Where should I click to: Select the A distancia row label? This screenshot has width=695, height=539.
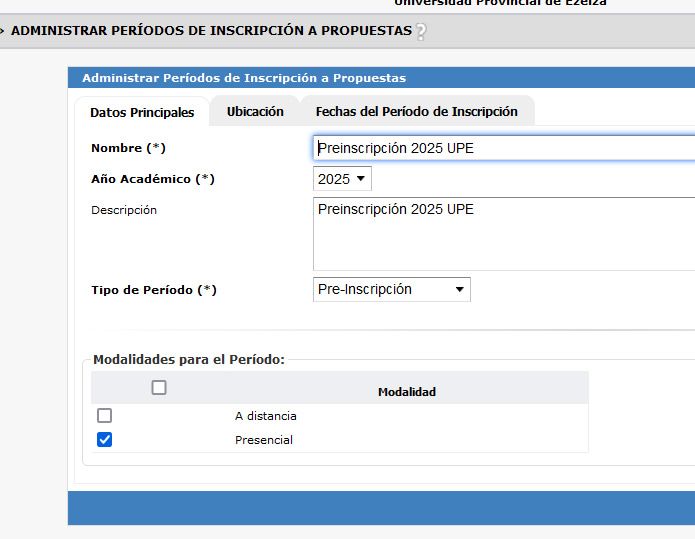pyautogui.click(x=265, y=416)
